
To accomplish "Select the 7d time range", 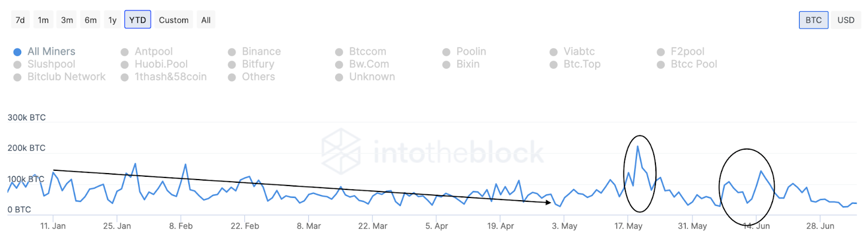I will tap(20, 20).
